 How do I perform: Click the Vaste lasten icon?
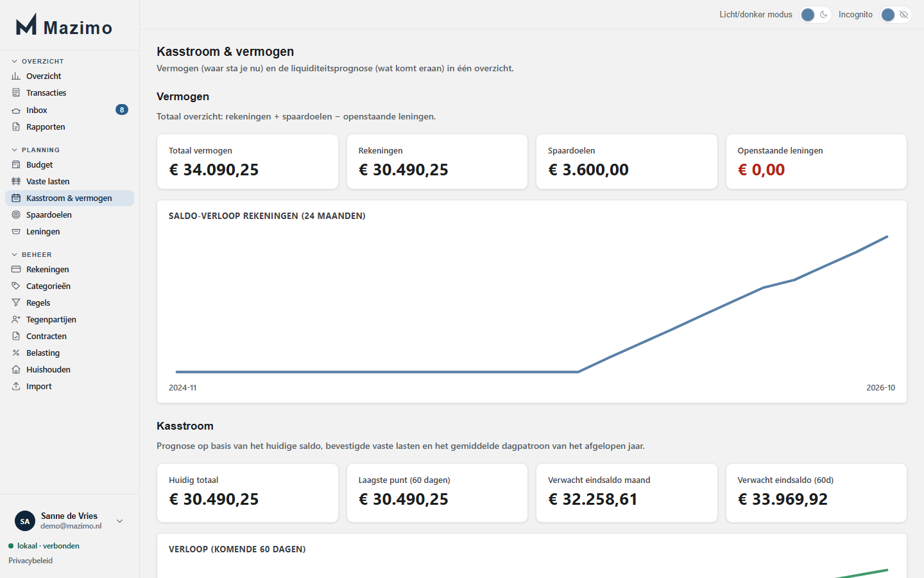pos(16,181)
